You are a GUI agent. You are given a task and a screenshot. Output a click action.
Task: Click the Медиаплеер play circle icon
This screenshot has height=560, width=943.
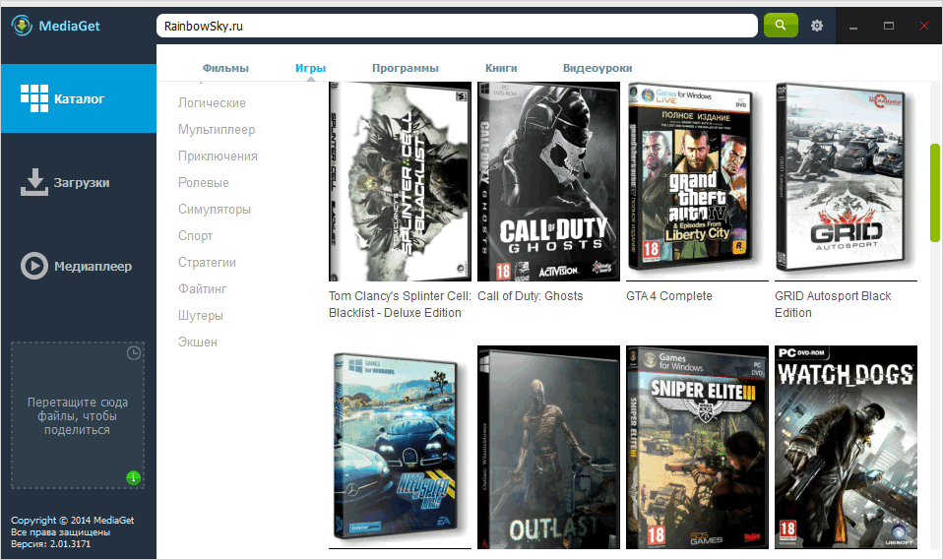point(34,266)
